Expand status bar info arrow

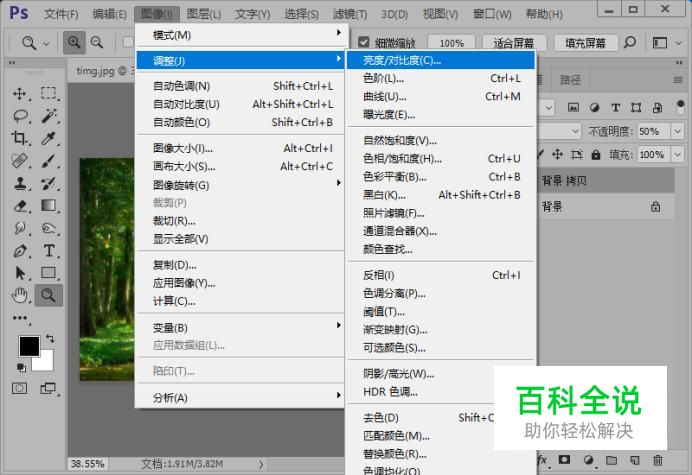[x=261, y=464]
